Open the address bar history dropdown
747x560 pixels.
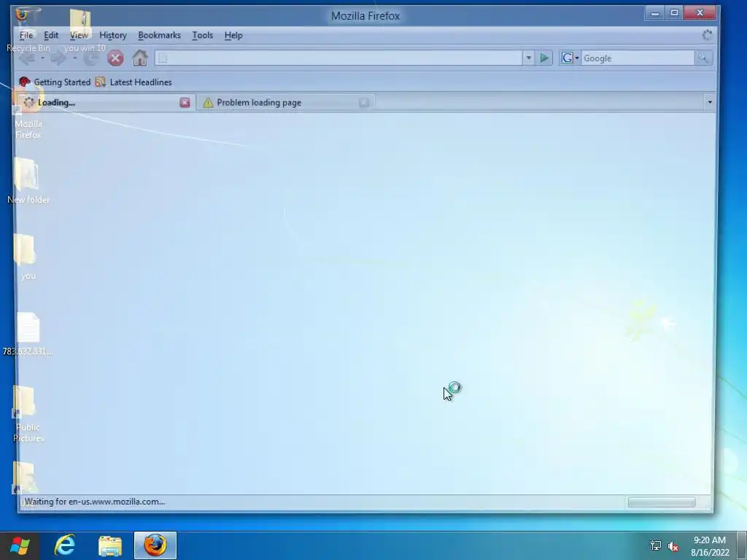[x=528, y=58]
